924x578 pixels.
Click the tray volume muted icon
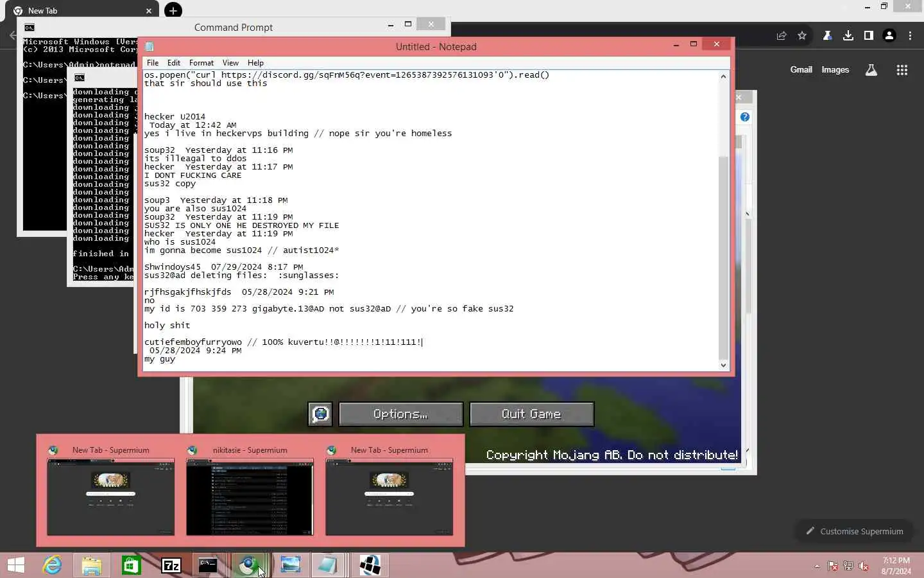[x=864, y=566]
